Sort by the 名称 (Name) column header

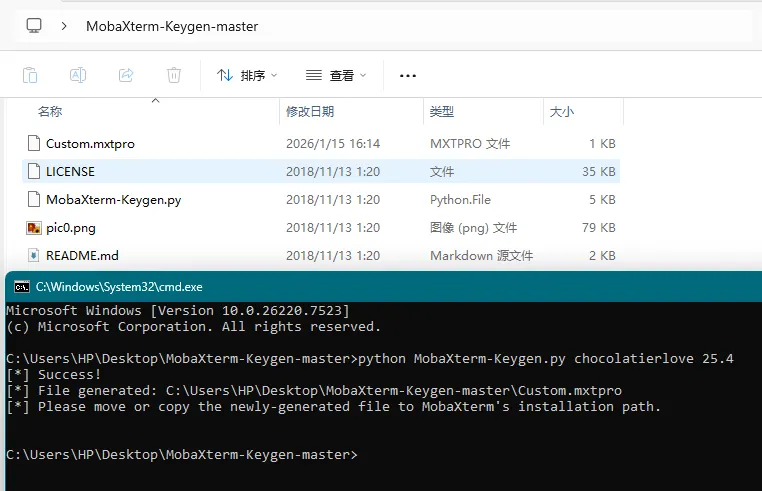(50, 112)
